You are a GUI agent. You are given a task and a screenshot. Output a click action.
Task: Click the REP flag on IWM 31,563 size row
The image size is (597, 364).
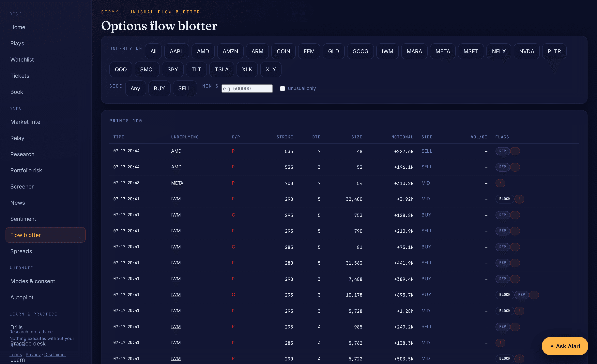[502, 263]
